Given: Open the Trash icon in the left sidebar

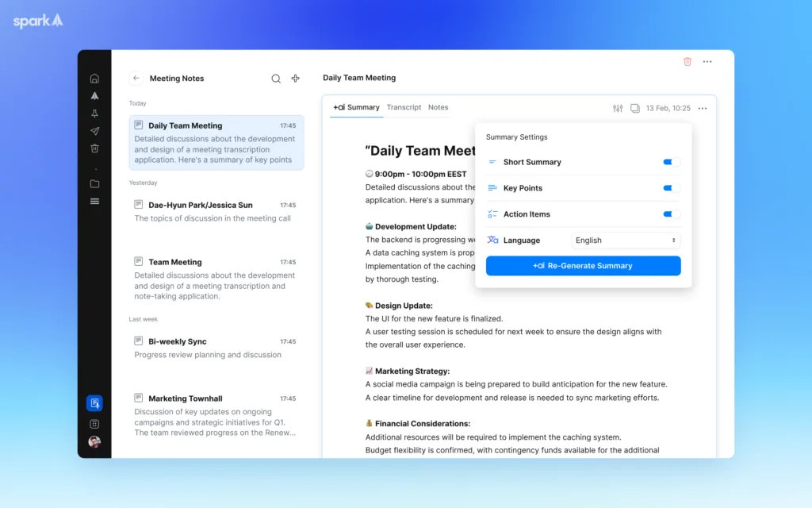Looking at the screenshot, I should (94, 148).
